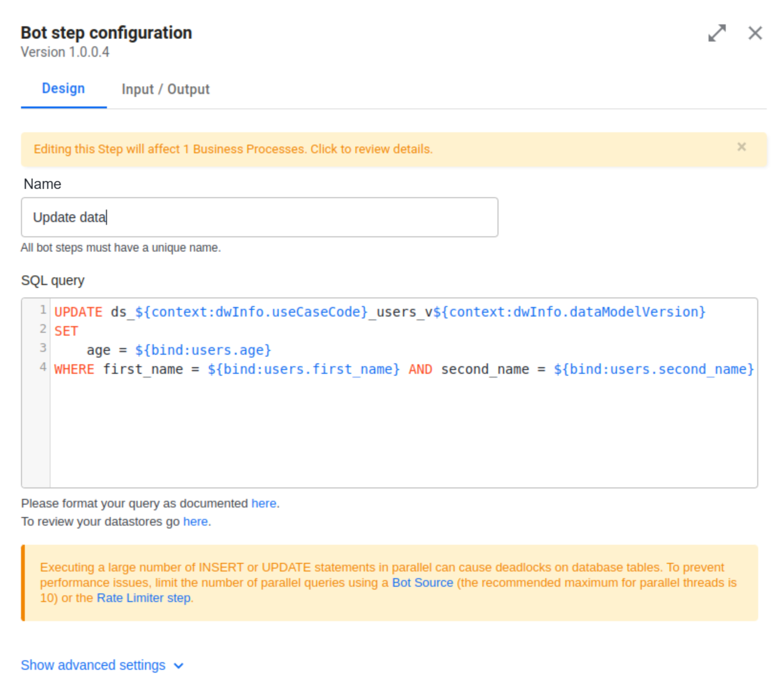Click the UPDATE keyword on line 1

click(x=78, y=312)
